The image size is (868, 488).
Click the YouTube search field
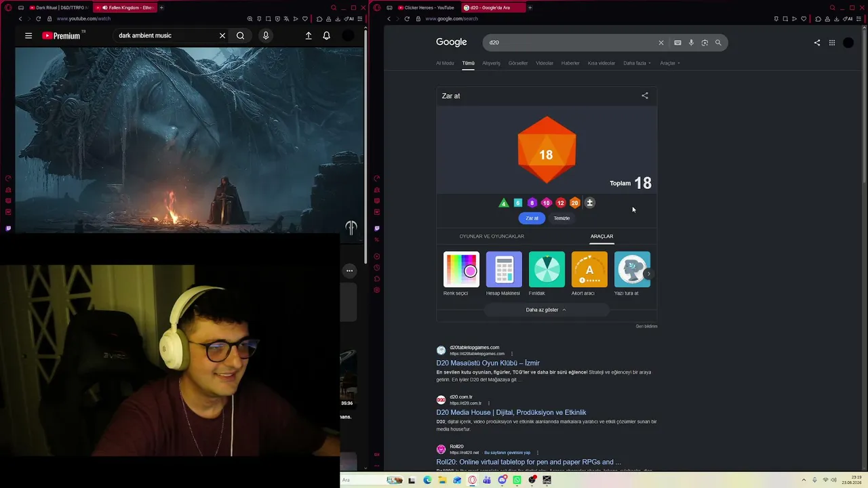click(166, 35)
